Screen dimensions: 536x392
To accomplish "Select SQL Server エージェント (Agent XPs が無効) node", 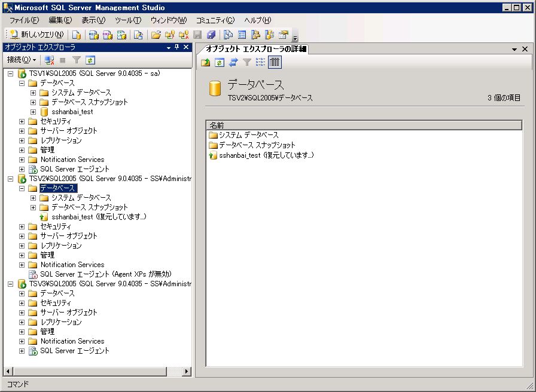I will tap(106, 274).
